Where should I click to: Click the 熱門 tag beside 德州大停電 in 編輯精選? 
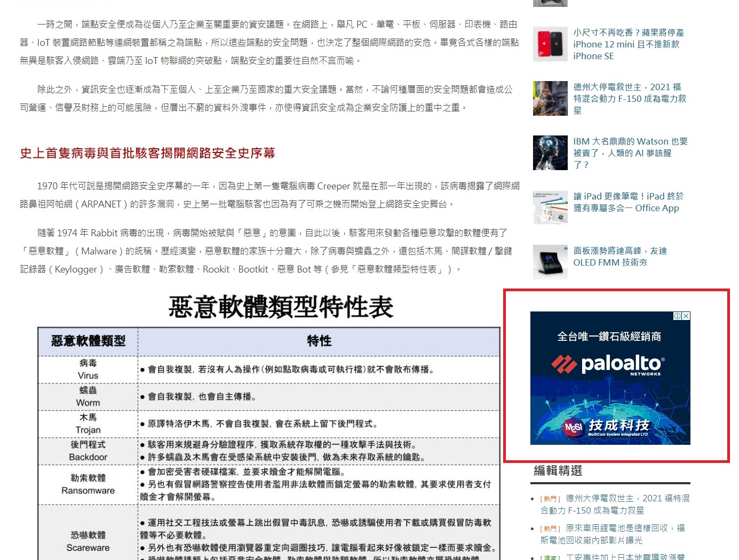pyautogui.click(x=550, y=499)
